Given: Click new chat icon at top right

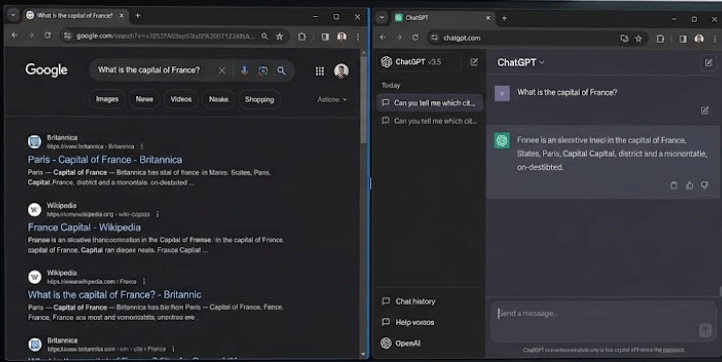Looking at the screenshot, I should click(x=708, y=62).
